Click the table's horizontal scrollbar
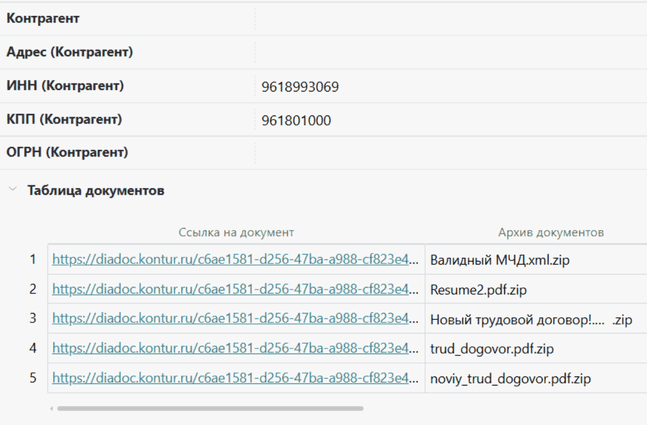Screen dimensions: 647x425 [x=210, y=408]
